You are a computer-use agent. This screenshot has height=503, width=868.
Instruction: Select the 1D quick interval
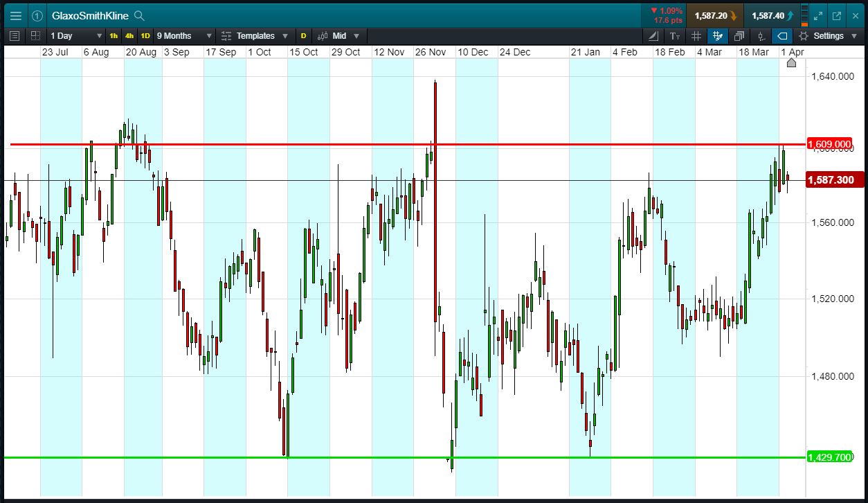145,35
